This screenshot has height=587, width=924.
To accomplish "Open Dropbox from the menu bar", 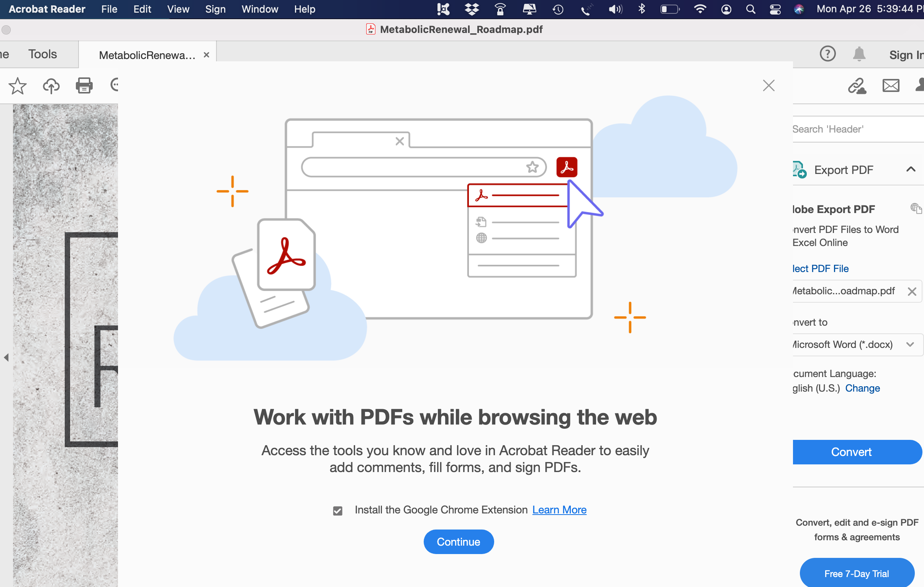I will (472, 9).
